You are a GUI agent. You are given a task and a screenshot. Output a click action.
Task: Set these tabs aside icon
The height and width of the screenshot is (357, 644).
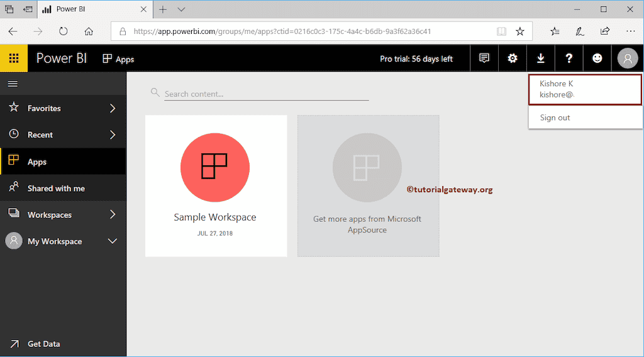tap(28, 9)
